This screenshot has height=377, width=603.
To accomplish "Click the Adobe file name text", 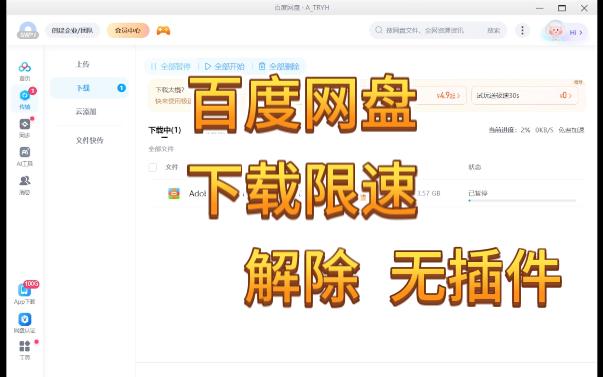I will click(197, 194).
